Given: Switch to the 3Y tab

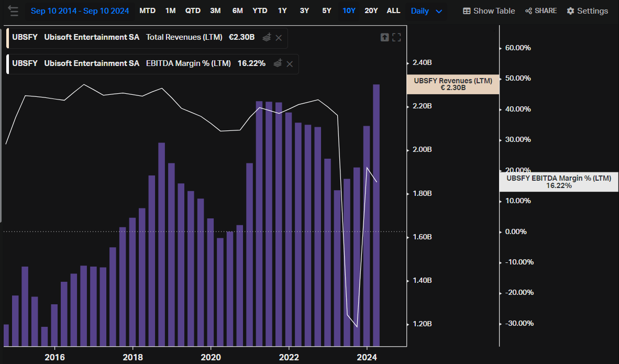Looking at the screenshot, I should [x=304, y=10].
